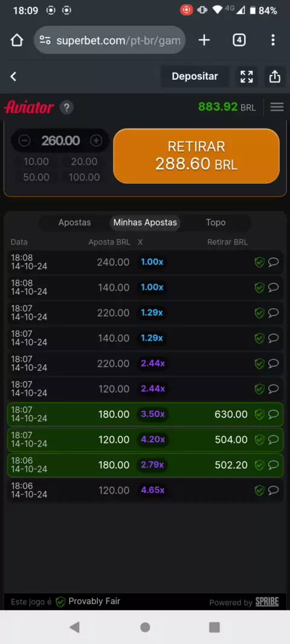Decrease bet amount with the minus button
The height and width of the screenshot is (644, 290).
(x=25, y=141)
